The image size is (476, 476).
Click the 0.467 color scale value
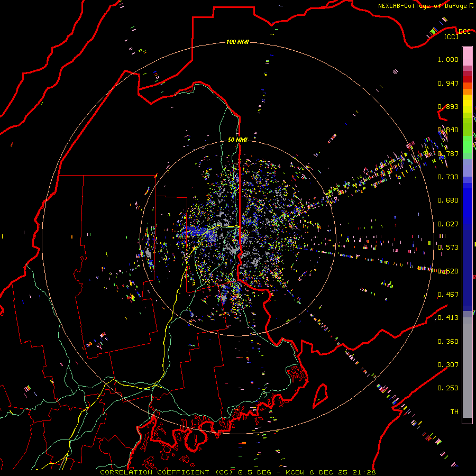[448, 295]
